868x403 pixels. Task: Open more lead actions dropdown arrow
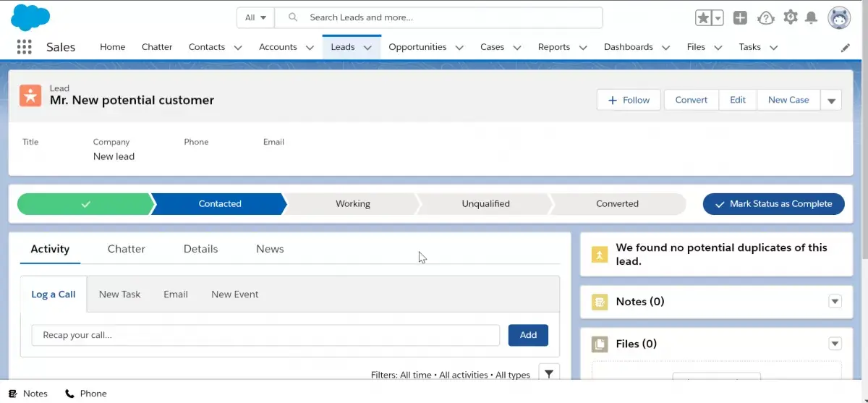pos(831,101)
